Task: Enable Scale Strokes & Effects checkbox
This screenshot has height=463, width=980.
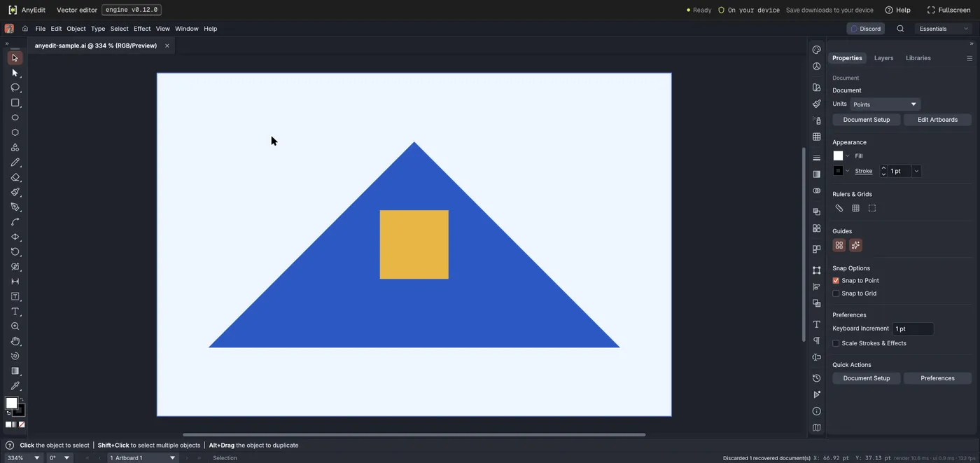Action: click(836, 343)
